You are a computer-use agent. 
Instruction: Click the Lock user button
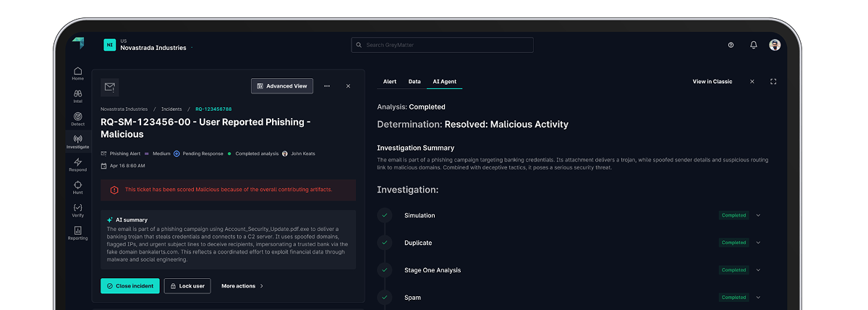188,286
